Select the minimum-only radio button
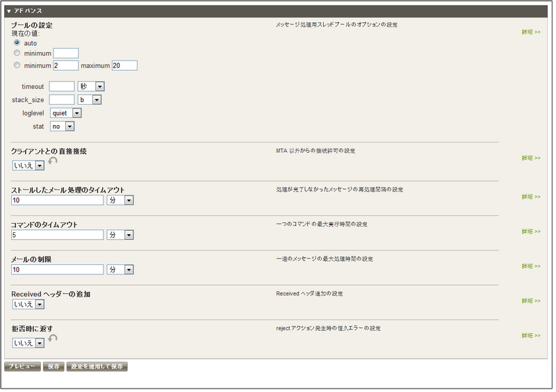 point(17,53)
